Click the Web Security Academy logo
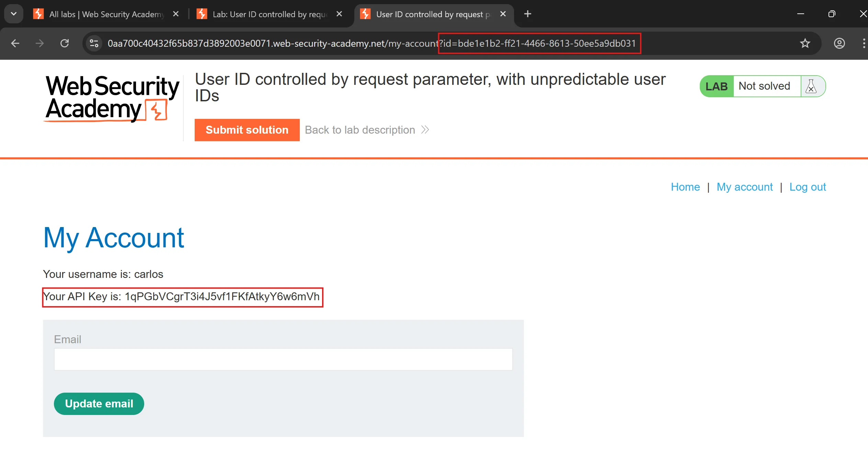 tap(112, 98)
